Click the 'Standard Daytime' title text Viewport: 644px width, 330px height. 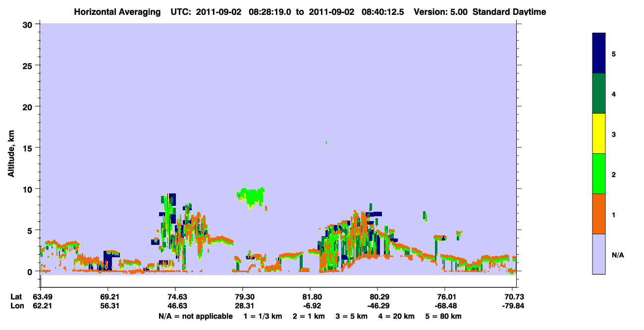pyautogui.click(x=509, y=12)
